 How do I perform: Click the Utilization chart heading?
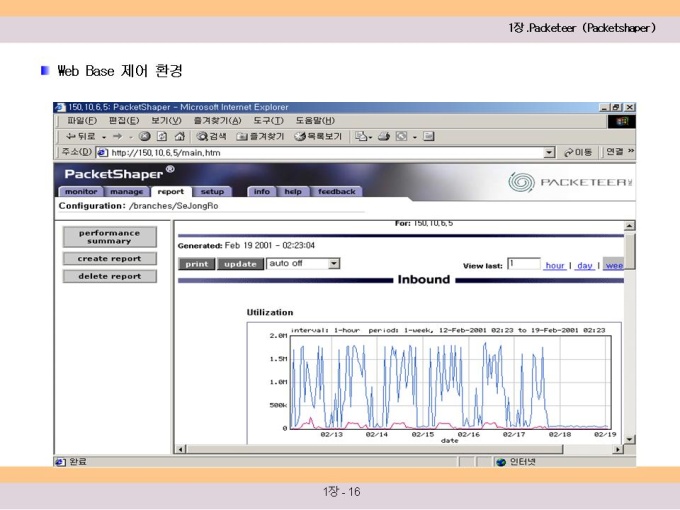270,312
